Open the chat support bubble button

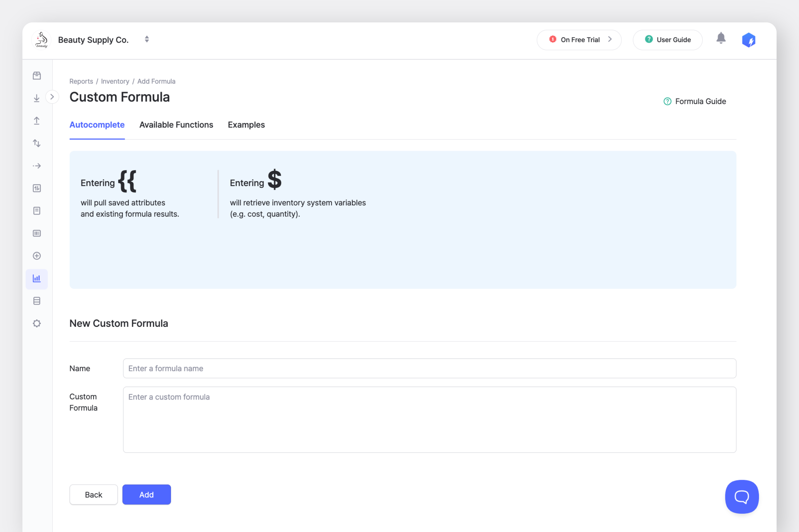pos(742,497)
